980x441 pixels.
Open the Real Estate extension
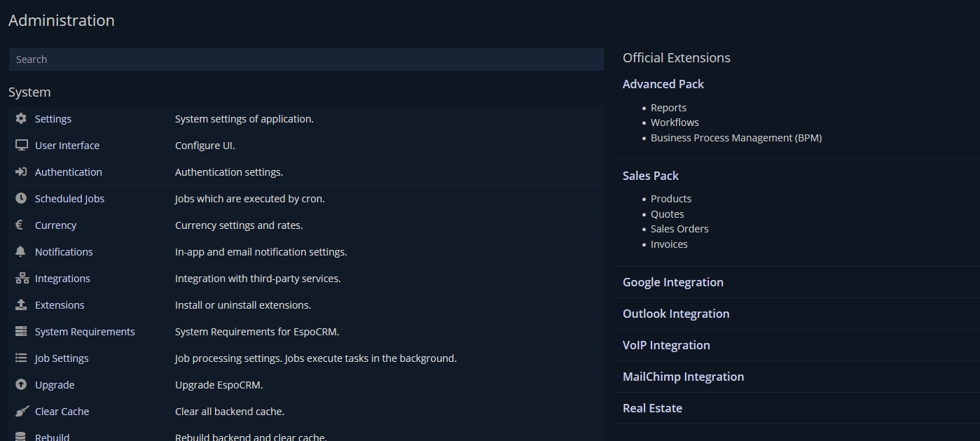point(652,408)
